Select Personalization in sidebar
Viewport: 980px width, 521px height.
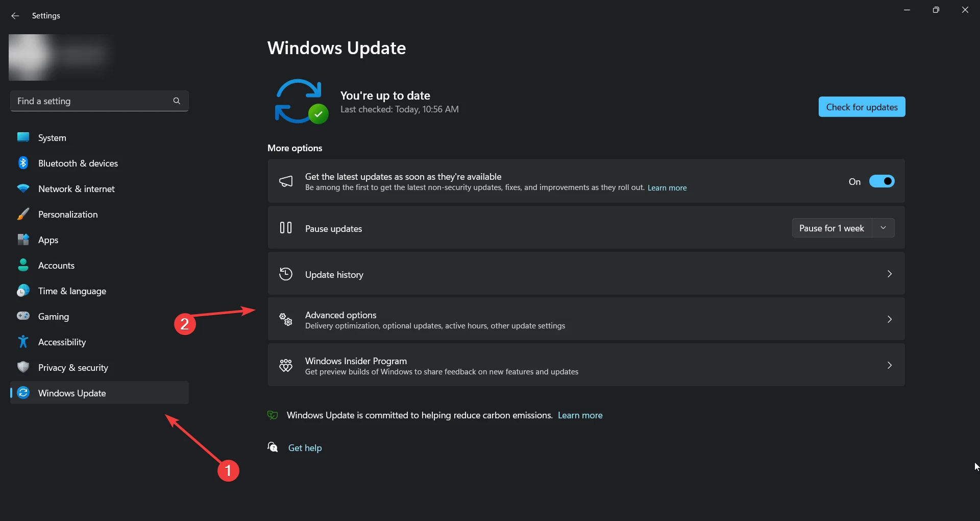[100, 214]
